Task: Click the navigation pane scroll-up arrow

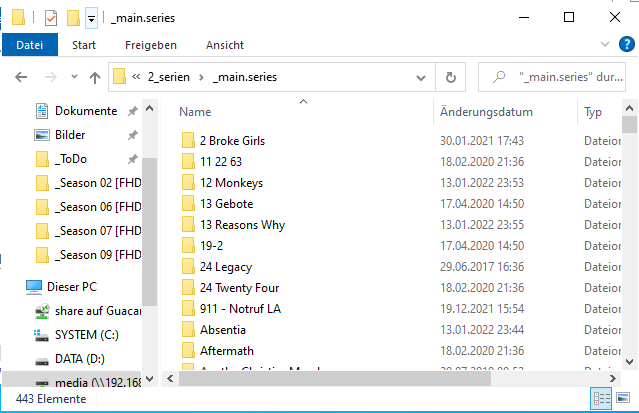Action: click(x=150, y=108)
